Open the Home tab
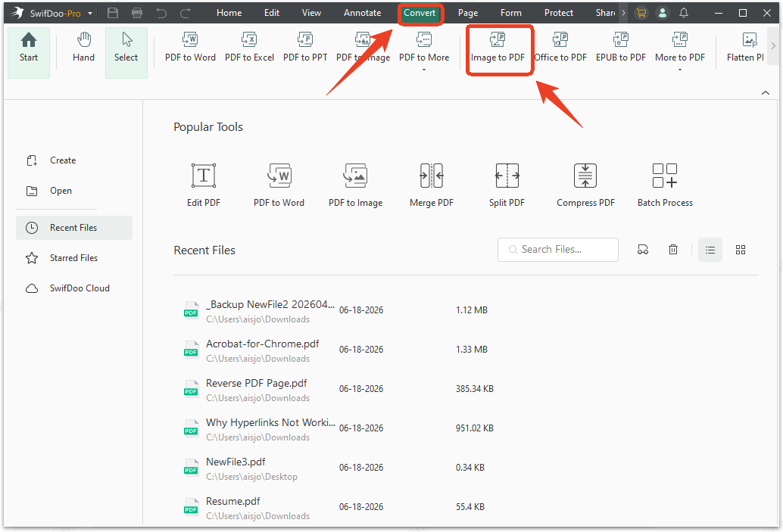Image resolution: width=783 pixels, height=532 pixels. pos(229,13)
